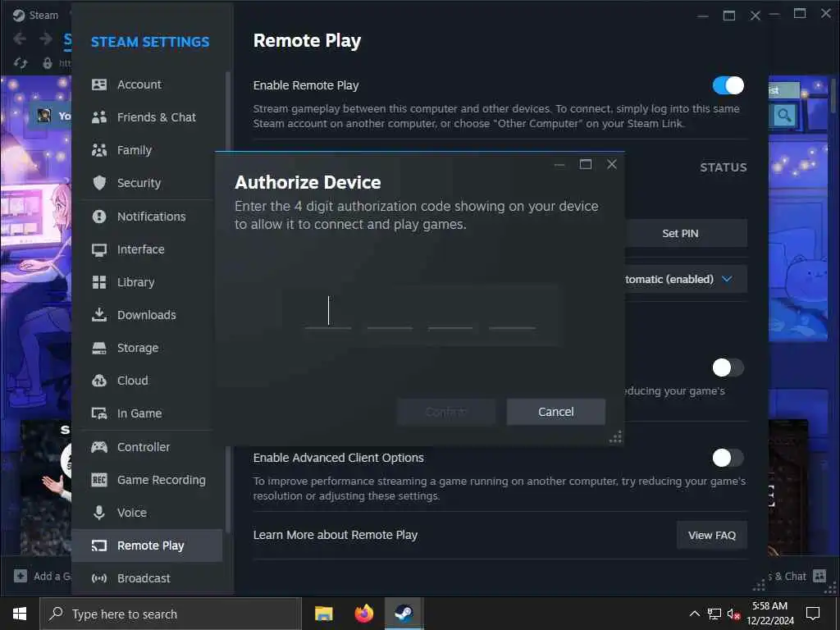Click the Steam taskbar icon
The width and height of the screenshot is (840, 630).
(404, 614)
